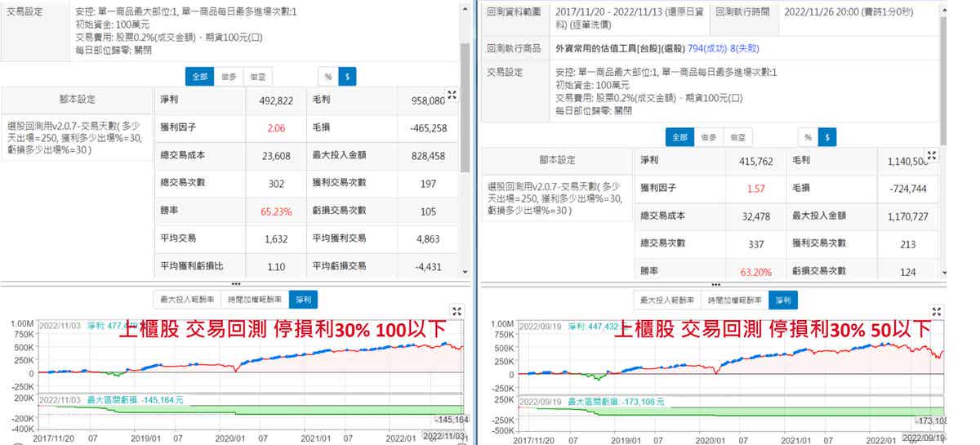Image resolution: width=980 pixels, height=445 pixels.
Task: Expand the right statistics table to fullscreen
Action: 933,155
